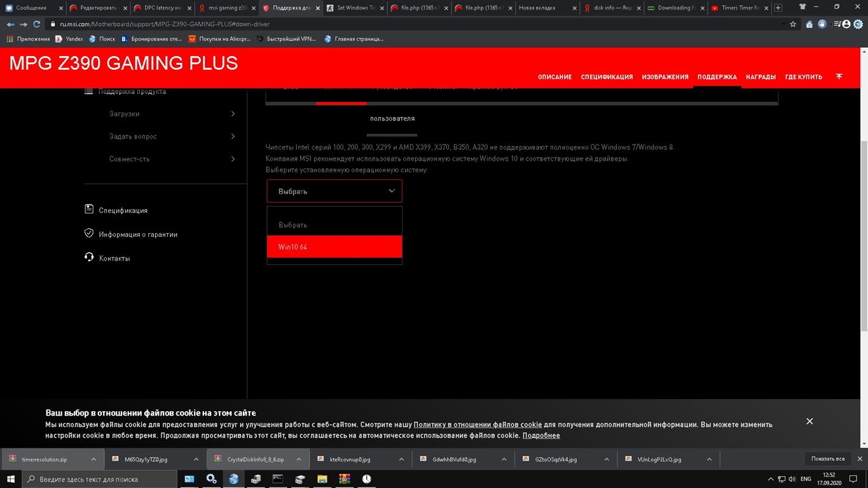
Task: Open options for GdwhhBVufd0.jpg download
Action: pos(504,459)
